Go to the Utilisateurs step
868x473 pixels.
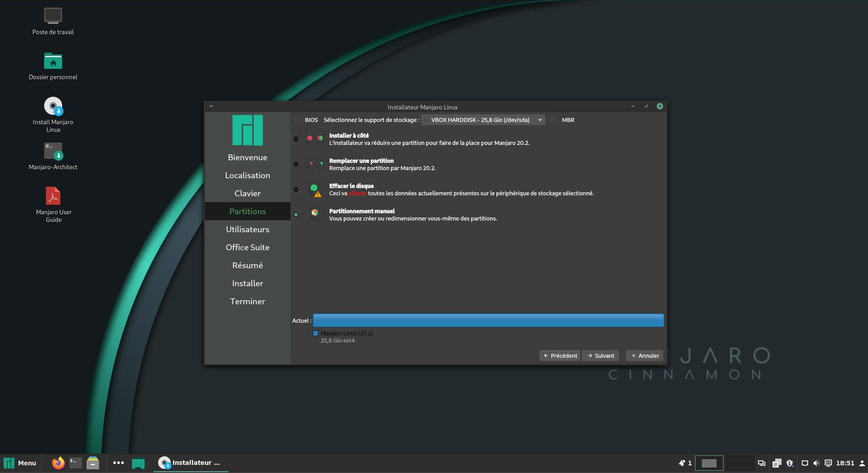pyautogui.click(x=248, y=230)
